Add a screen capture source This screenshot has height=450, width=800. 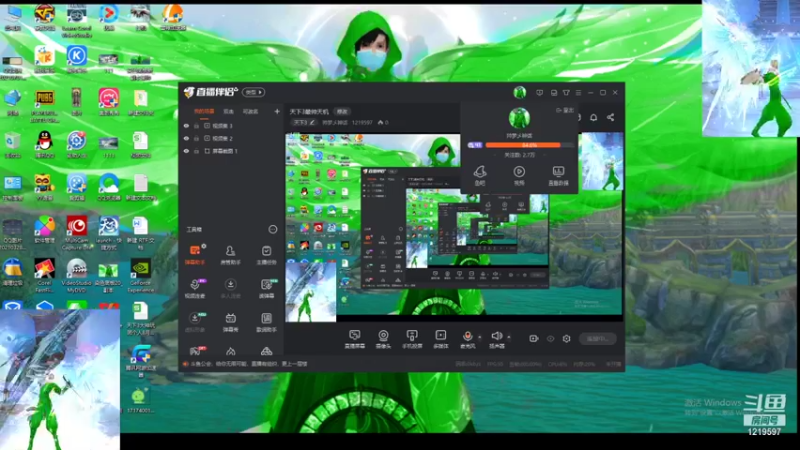(x=355, y=339)
